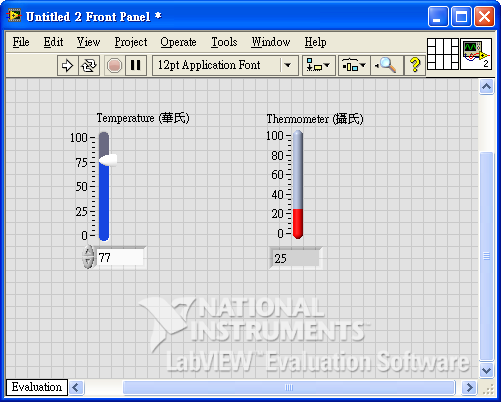Click the VI icon in top-right corner
This screenshot has height=402, width=501.
tap(476, 54)
